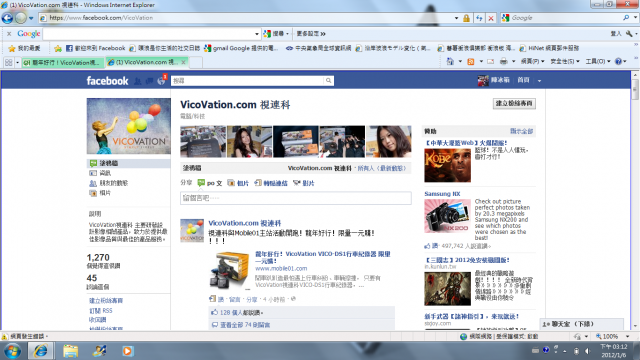Click the Read Mail envelope icon
This screenshot has width=640, height=360.
pos(491,62)
